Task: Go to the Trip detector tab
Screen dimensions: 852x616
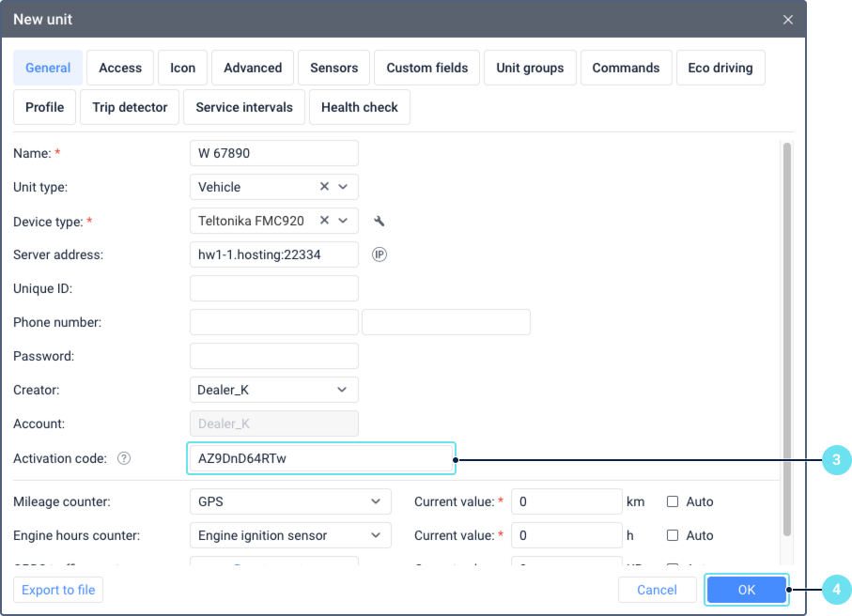Action: tap(130, 107)
